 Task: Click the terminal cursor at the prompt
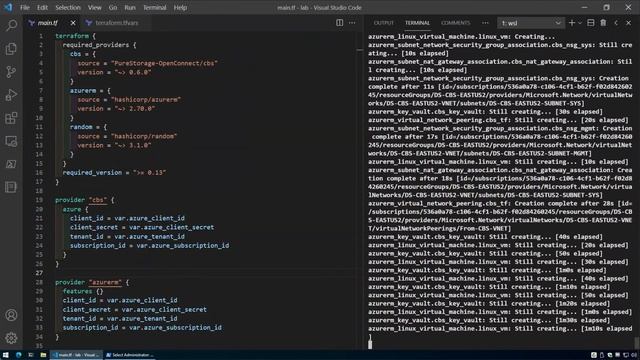(370, 344)
